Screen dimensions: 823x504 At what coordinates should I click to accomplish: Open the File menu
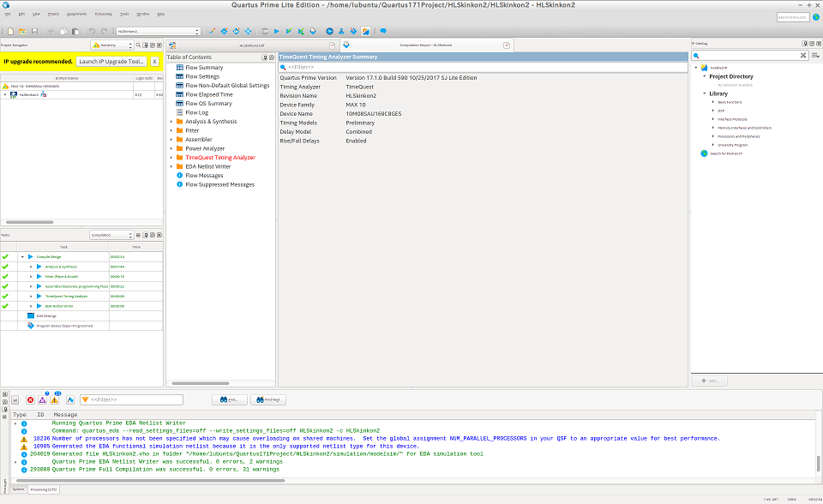8,15
